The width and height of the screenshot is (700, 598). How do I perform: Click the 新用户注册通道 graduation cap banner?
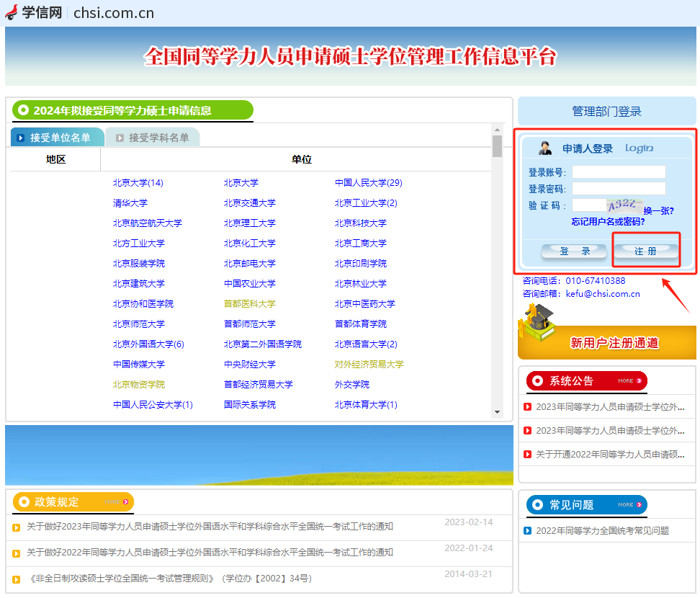607,331
